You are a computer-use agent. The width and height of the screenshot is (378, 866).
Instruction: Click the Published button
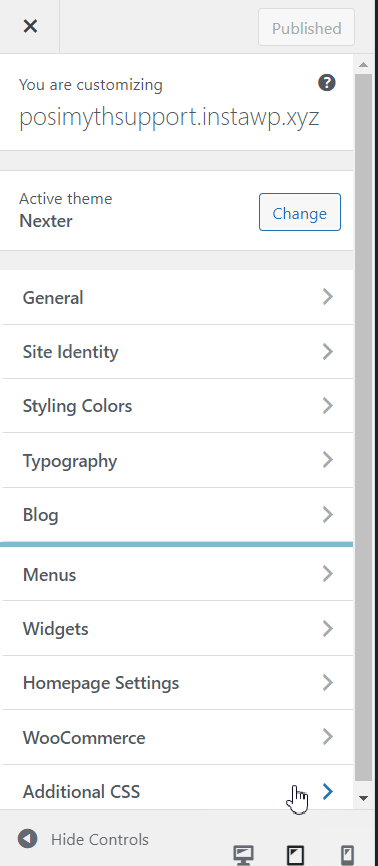point(306,28)
